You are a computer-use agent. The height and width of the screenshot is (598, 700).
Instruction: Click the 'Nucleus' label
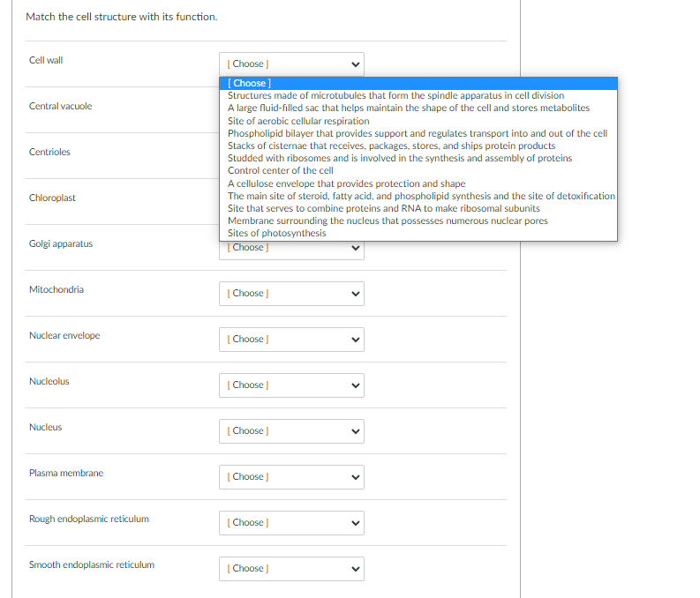pyautogui.click(x=46, y=428)
